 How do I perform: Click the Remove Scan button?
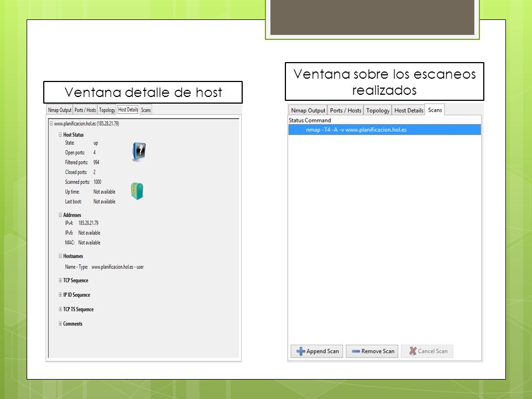click(x=372, y=351)
